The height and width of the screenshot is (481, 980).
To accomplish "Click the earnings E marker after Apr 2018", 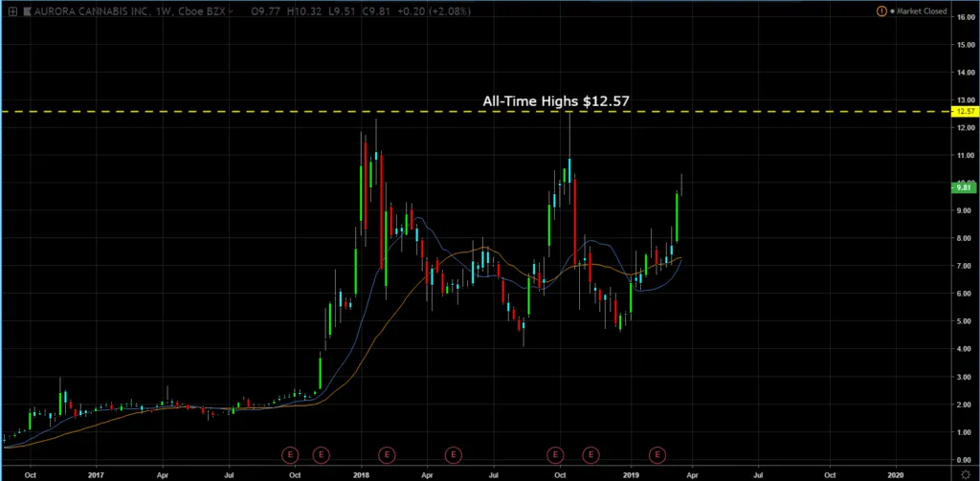I will [x=454, y=455].
